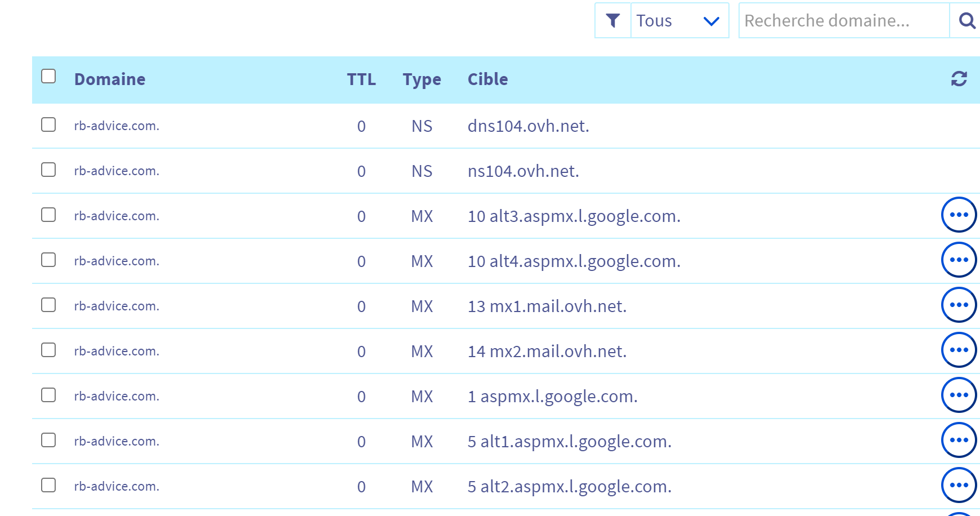Click the TTL column header
Screen dimensions: 980x516
tap(361, 79)
